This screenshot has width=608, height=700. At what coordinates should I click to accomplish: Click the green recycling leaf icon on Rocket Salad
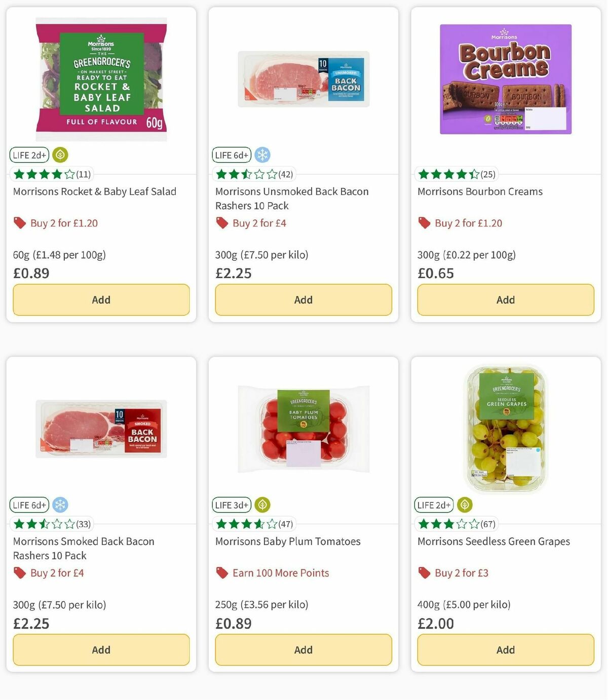[x=60, y=155]
